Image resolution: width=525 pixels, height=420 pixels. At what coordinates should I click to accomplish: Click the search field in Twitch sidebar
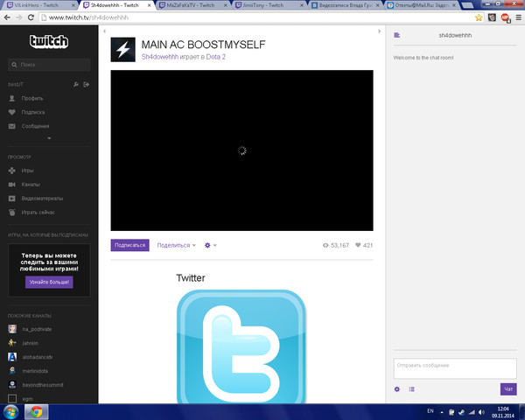pyautogui.click(x=49, y=65)
